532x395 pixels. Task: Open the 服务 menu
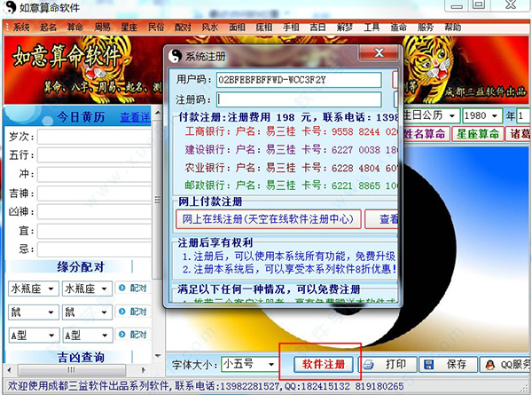tap(426, 28)
